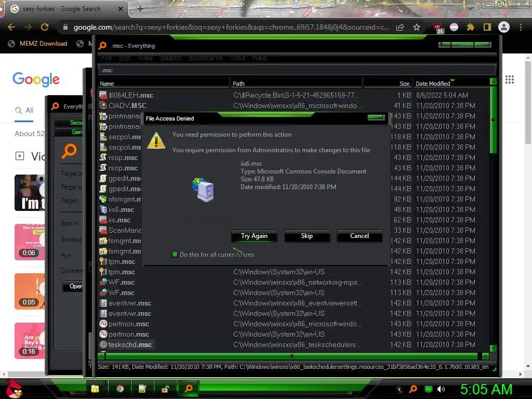Open a new Chrome tab

140,9
